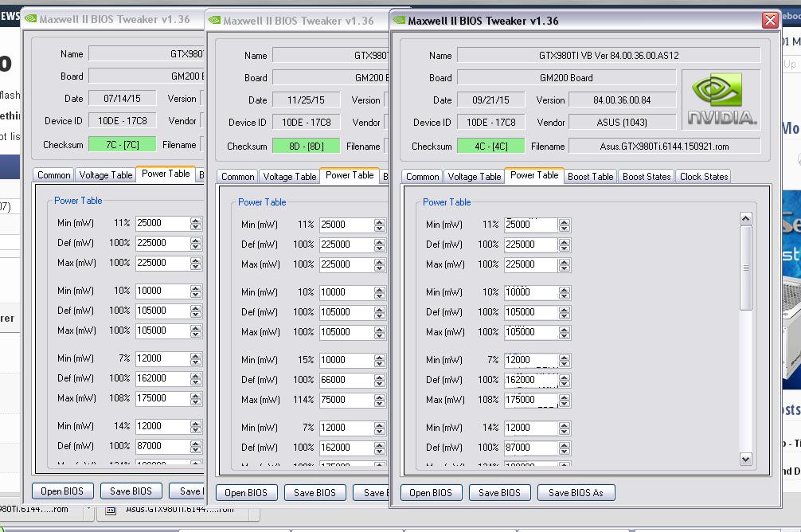Click the title bar icon of the front Tweaker window
The width and height of the screenshot is (801, 532).
point(399,21)
